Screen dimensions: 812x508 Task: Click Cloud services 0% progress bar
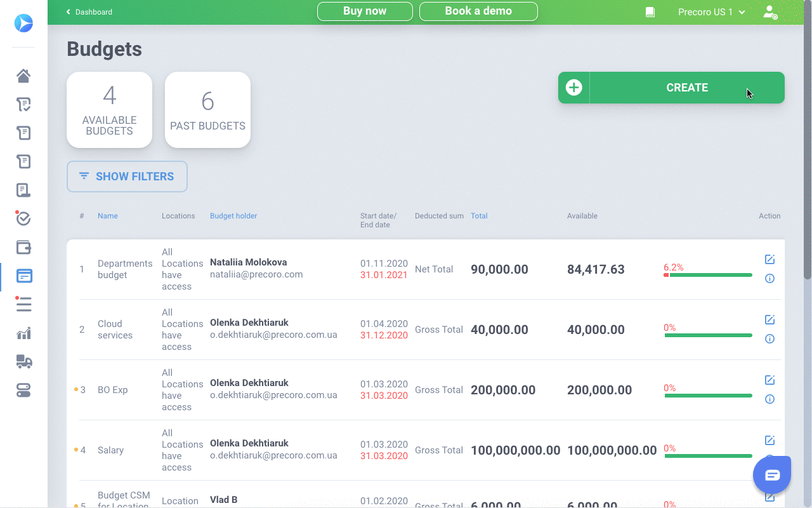click(x=708, y=335)
